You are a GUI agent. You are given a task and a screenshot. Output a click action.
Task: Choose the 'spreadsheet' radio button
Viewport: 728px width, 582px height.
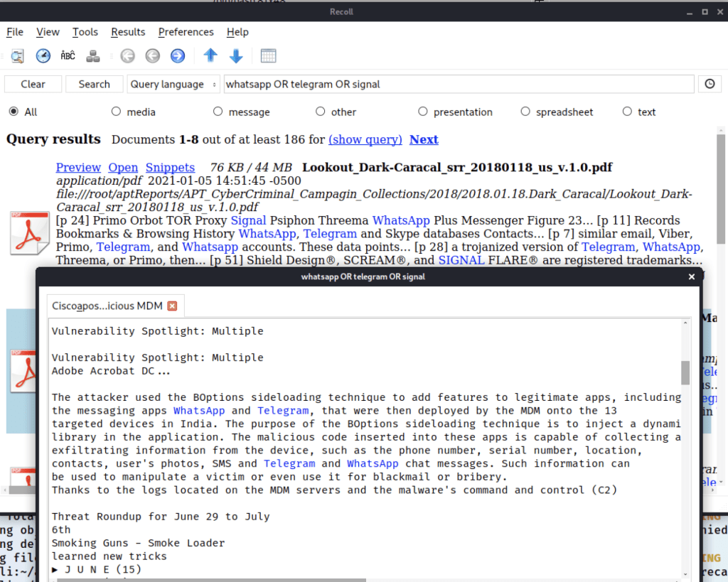click(x=525, y=112)
